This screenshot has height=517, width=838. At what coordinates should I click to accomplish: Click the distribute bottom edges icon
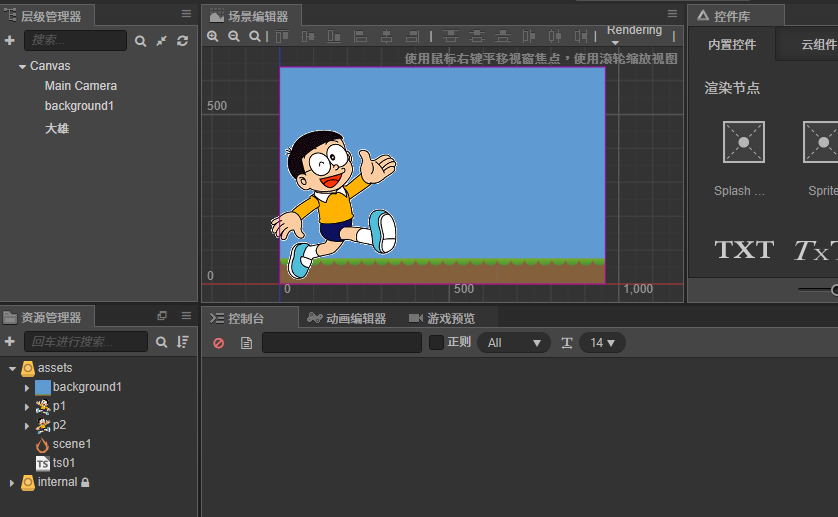(x=502, y=36)
